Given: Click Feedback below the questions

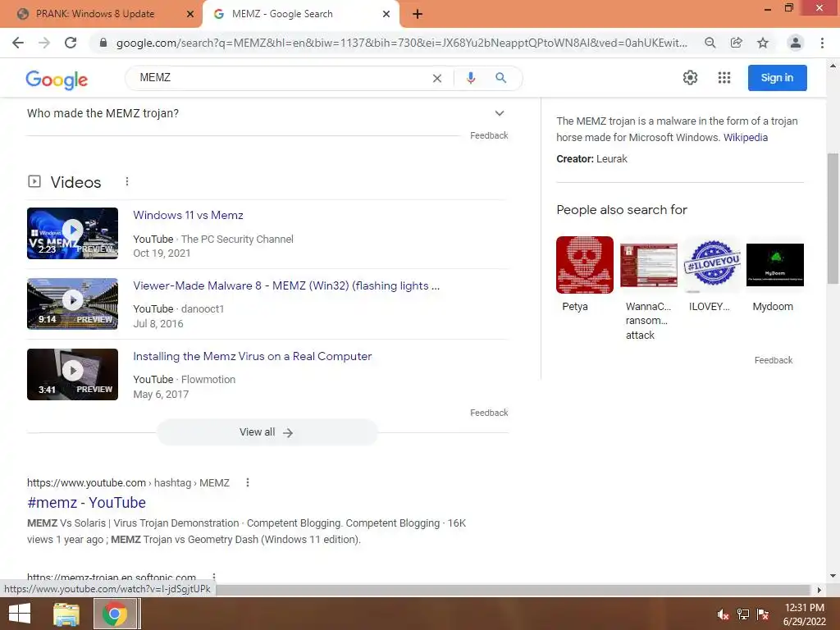Looking at the screenshot, I should click(x=489, y=135).
